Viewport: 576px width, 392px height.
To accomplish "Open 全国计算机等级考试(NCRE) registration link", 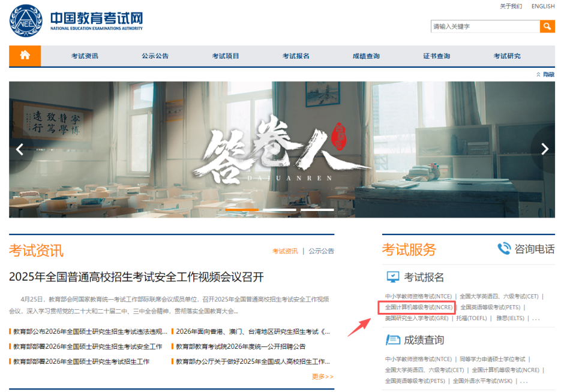I will click(419, 307).
